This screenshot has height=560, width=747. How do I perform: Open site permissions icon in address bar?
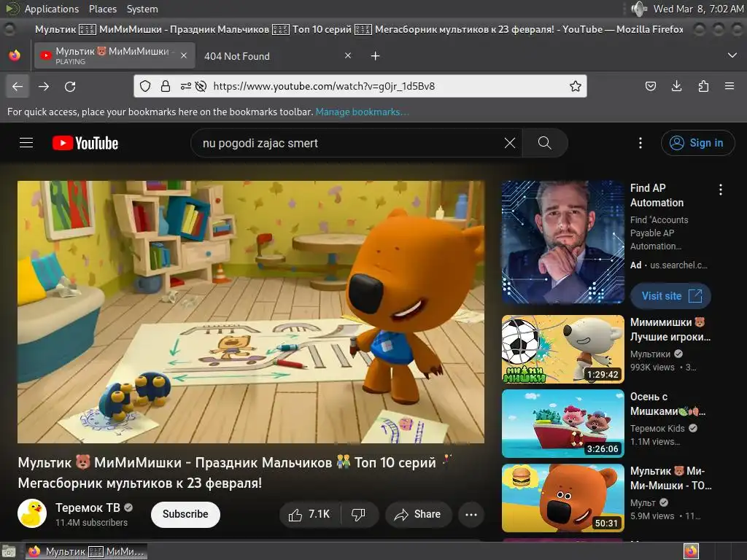[x=186, y=86]
